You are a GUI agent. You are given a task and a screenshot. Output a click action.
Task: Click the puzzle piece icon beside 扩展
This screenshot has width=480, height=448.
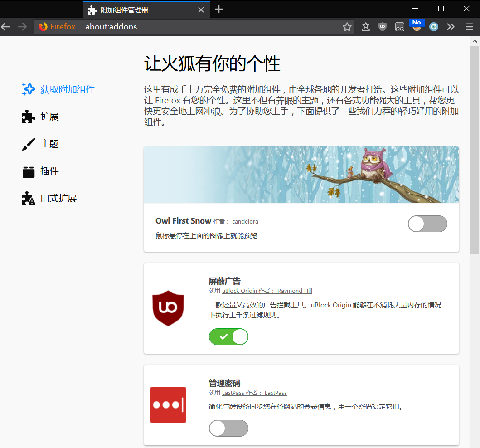29,117
